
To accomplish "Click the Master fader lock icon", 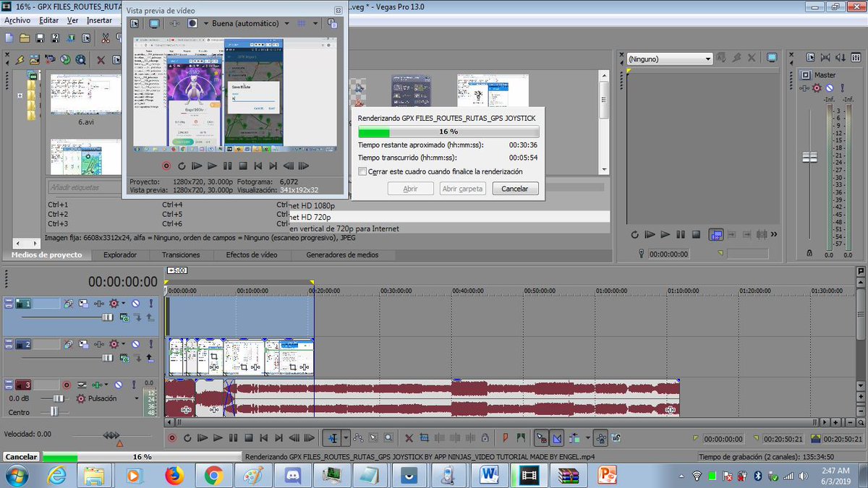I will tap(809, 253).
